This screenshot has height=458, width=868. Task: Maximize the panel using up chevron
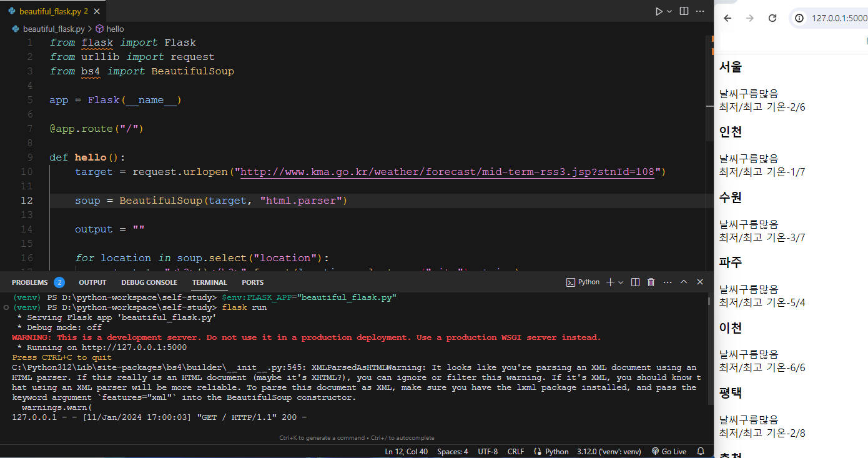pyautogui.click(x=684, y=282)
